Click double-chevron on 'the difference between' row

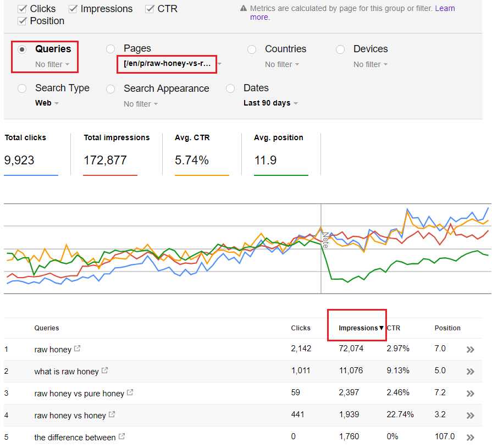coord(470,438)
